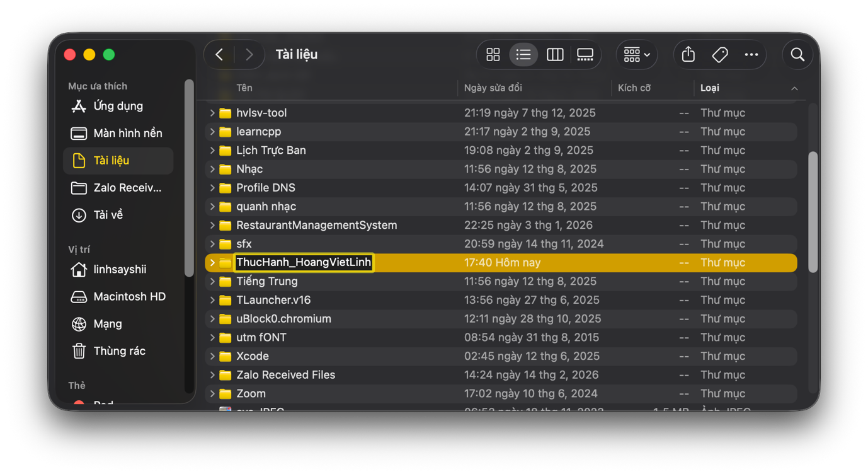
Task: Expand the ThucHanh_HoangVietLinh folder
Action: 212,262
